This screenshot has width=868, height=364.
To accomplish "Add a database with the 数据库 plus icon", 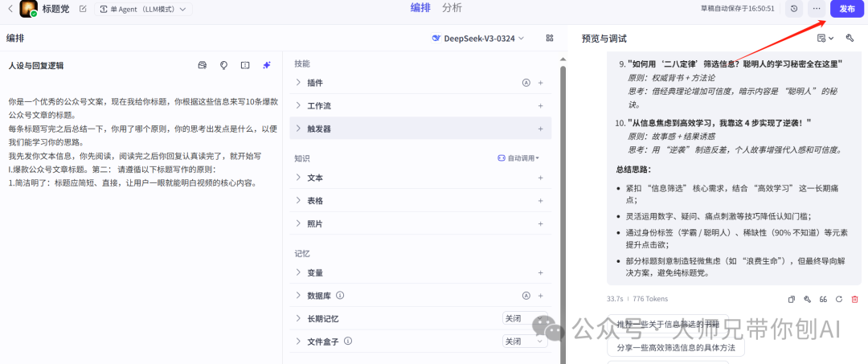I will [541, 296].
